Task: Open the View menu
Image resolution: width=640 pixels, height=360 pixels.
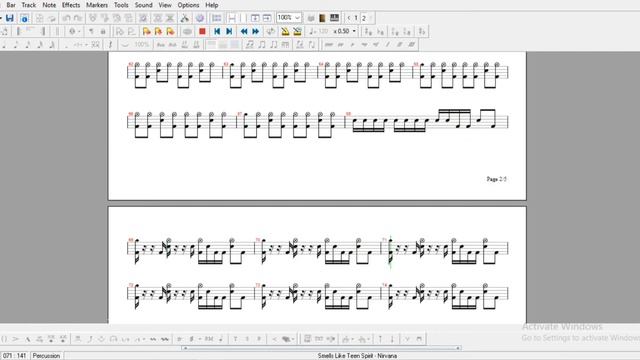Action: click(165, 5)
